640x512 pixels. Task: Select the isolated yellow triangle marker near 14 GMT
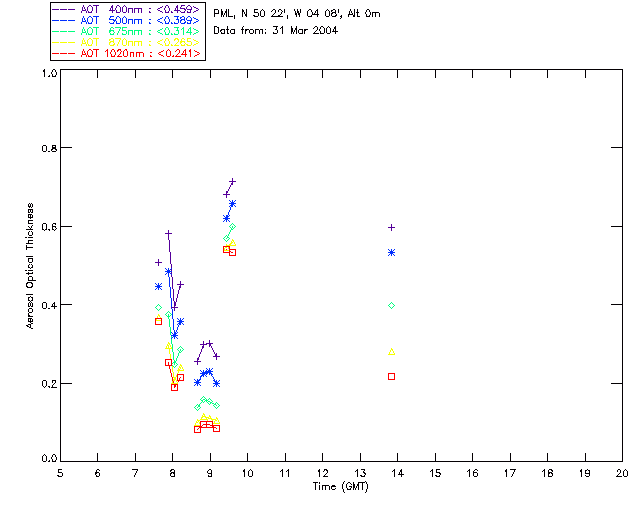point(391,352)
